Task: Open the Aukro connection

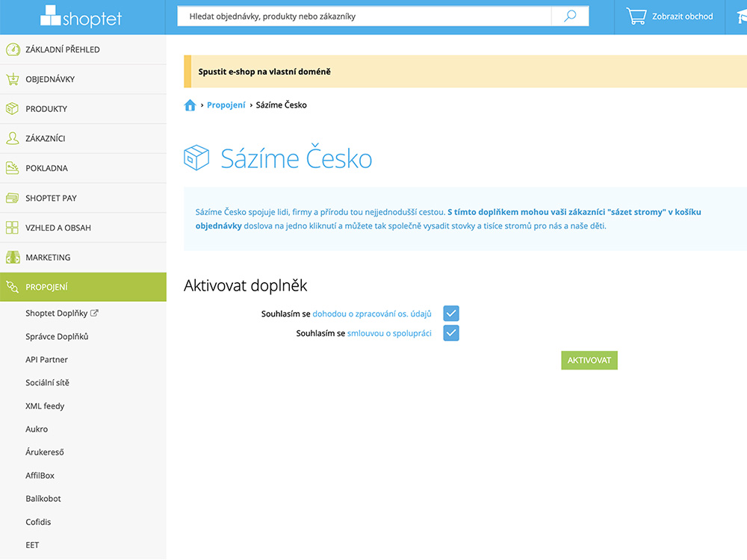Action: click(37, 429)
